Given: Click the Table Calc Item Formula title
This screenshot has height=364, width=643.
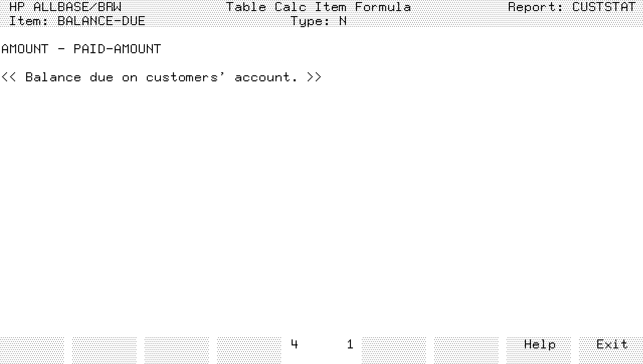Looking at the screenshot, I should pos(318,7).
